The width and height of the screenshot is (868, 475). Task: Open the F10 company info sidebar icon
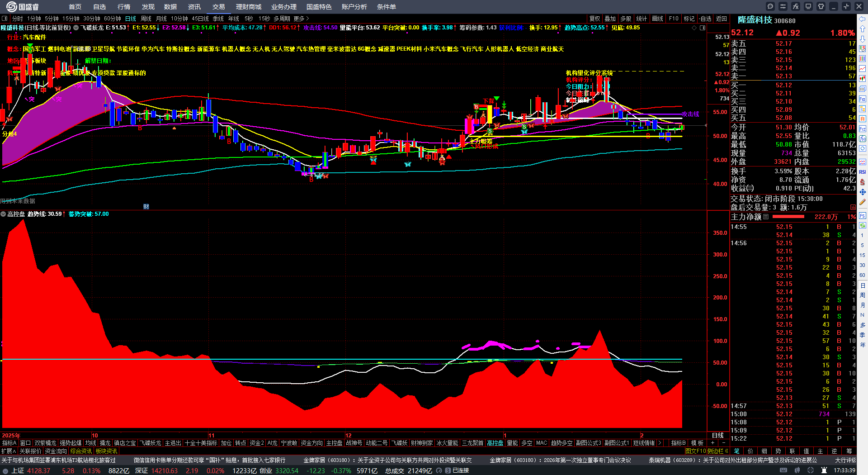[863, 99]
